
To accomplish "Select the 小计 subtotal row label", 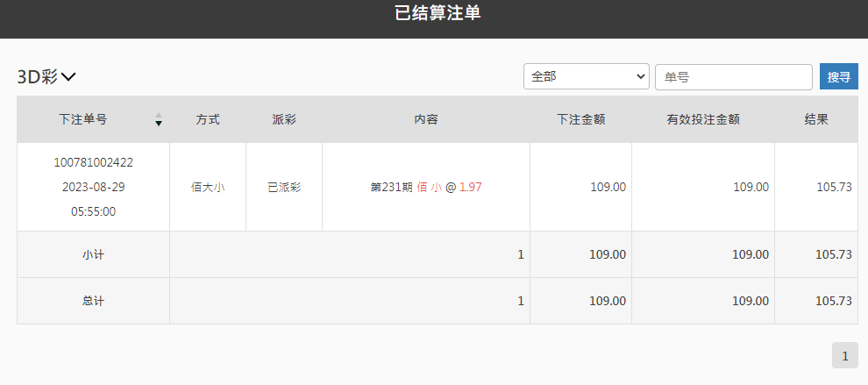I will 94,254.
